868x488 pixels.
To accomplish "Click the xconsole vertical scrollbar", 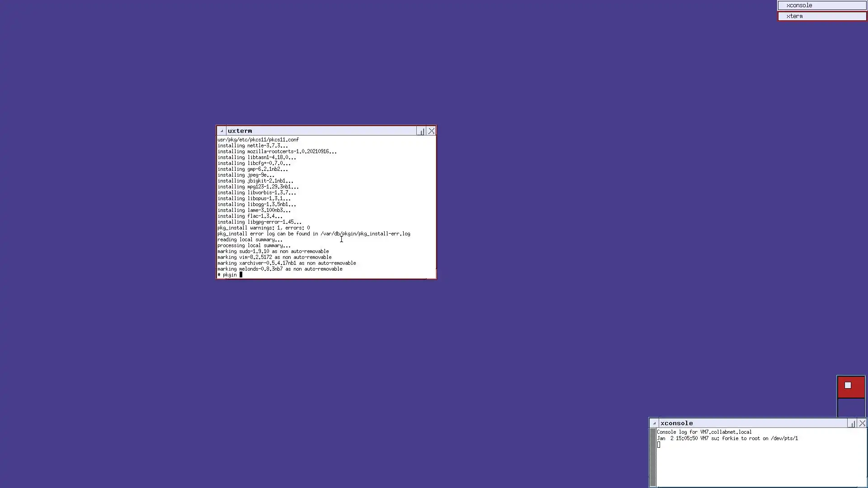I will pyautogui.click(x=653, y=457).
